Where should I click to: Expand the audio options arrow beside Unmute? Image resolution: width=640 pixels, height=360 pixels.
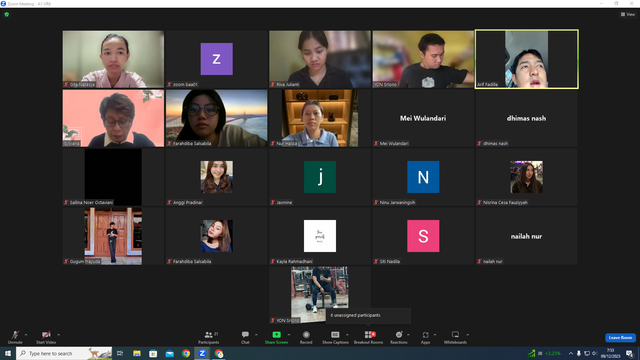coord(26,335)
